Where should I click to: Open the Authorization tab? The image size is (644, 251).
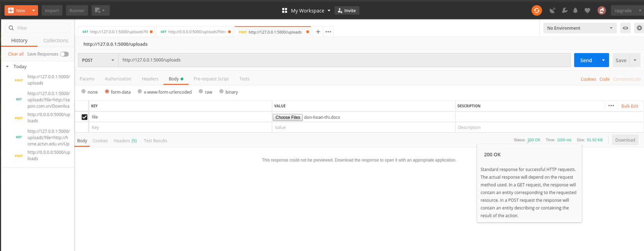pyautogui.click(x=118, y=79)
